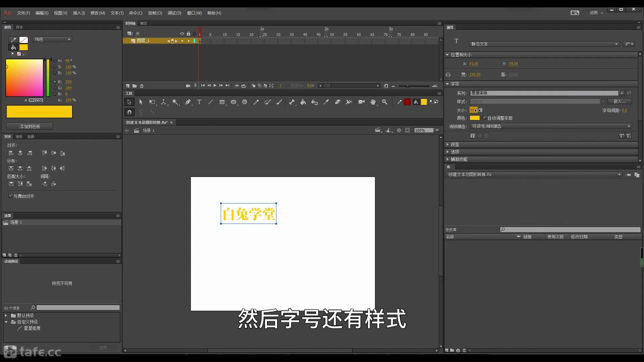The image size is (644, 362).
Task: Select the Camera tool
Action: pos(362,102)
